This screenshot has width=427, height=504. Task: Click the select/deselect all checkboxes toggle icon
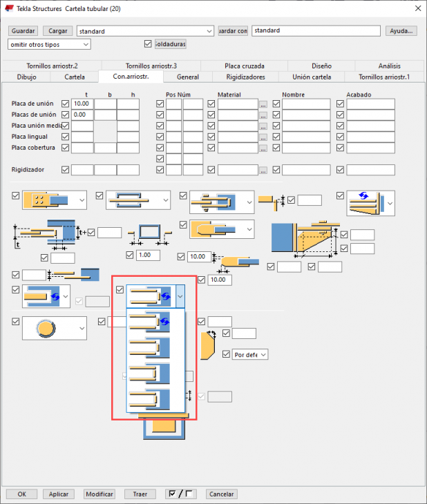tap(181, 494)
